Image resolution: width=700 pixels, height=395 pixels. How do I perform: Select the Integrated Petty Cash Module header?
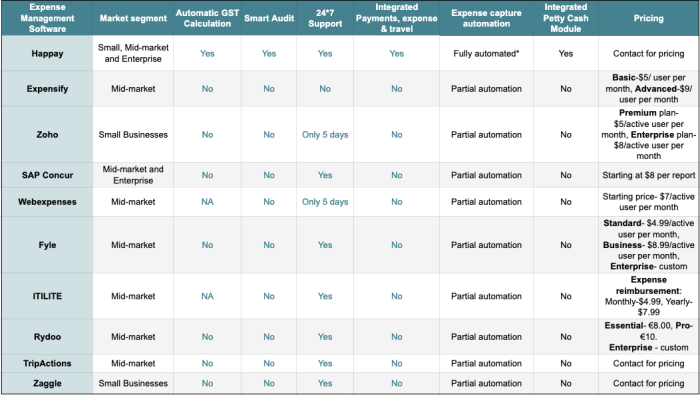(x=566, y=18)
